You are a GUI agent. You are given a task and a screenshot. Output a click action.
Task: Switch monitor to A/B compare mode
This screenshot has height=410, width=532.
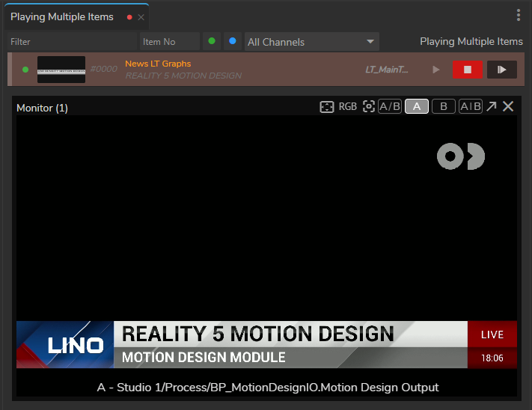(390, 107)
